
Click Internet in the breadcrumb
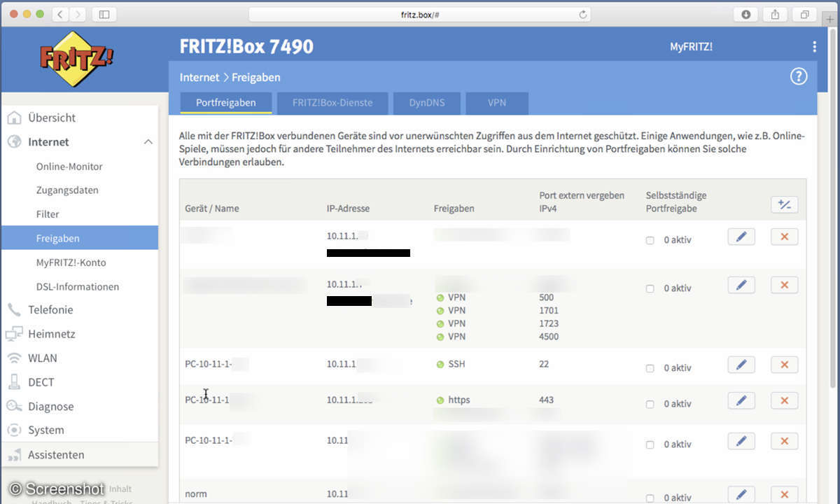[199, 77]
